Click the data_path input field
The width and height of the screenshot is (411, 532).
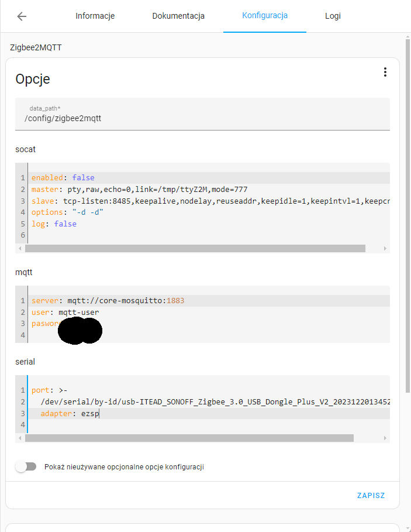point(202,114)
